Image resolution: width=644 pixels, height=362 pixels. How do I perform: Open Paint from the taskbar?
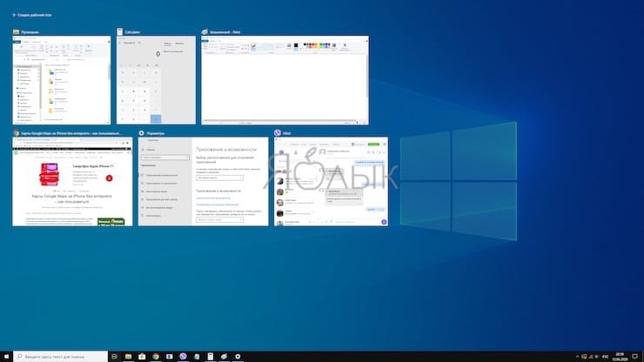pyautogui.click(x=224, y=356)
